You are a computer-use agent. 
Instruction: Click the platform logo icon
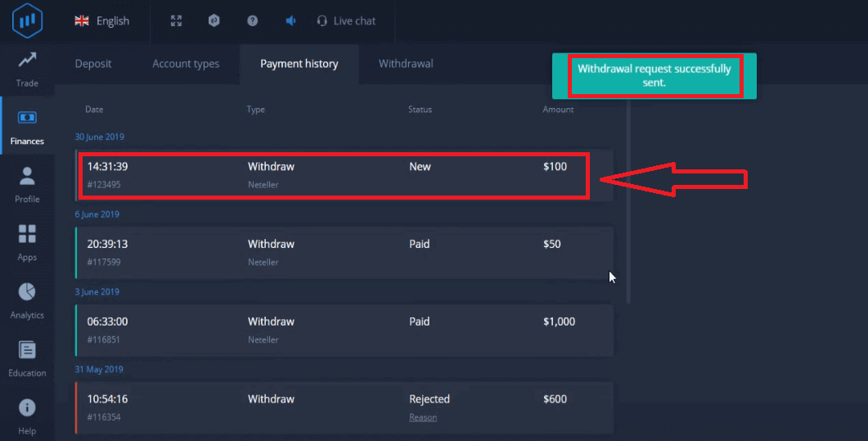27,20
